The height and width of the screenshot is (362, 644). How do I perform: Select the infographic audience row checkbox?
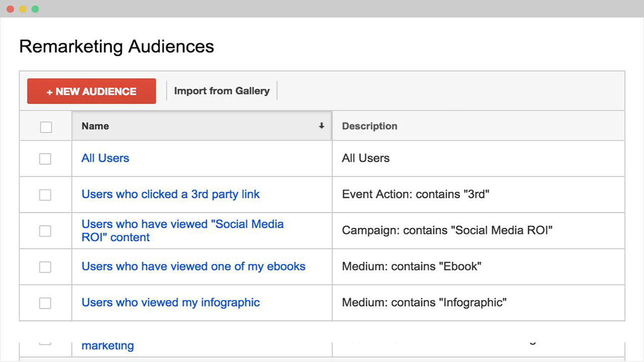[45, 303]
